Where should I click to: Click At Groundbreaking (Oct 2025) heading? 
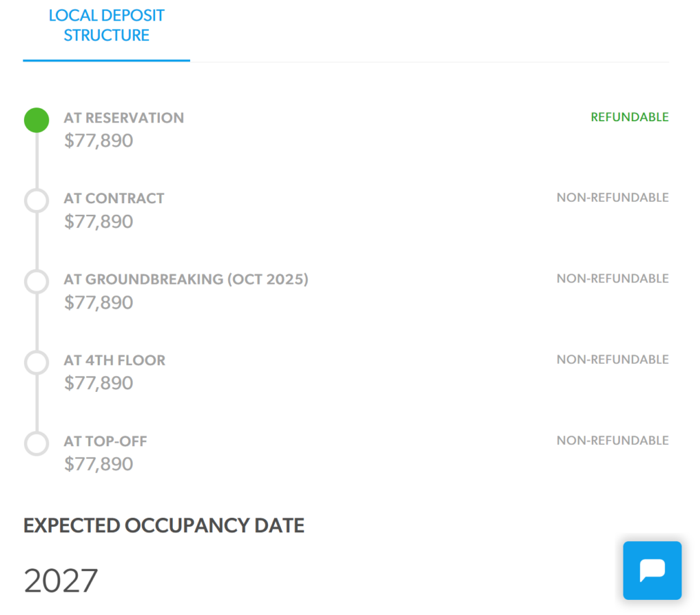186,279
